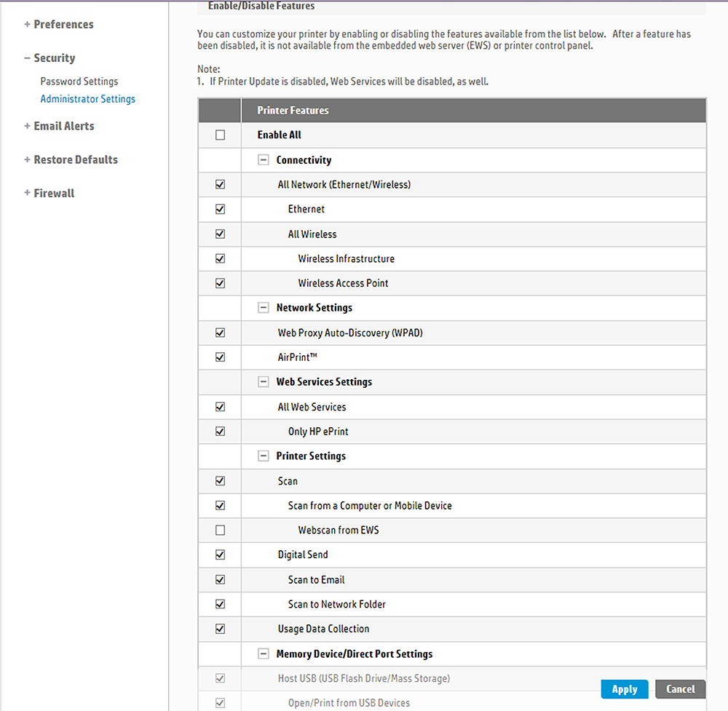Check the Enable All checkbox
This screenshot has width=728, height=711.
[x=220, y=135]
